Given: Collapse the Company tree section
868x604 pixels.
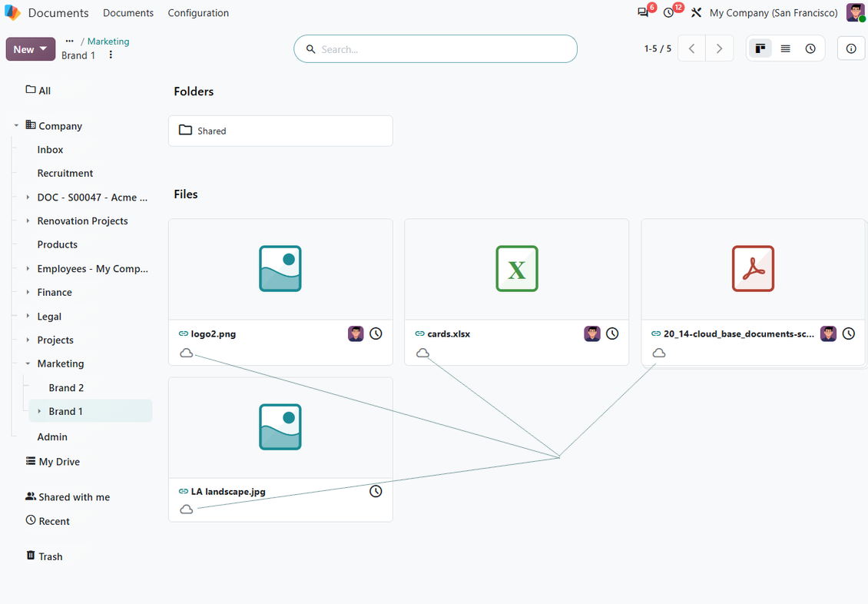Looking at the screenshot, I should pyautogui.click(x=16, y=126).
